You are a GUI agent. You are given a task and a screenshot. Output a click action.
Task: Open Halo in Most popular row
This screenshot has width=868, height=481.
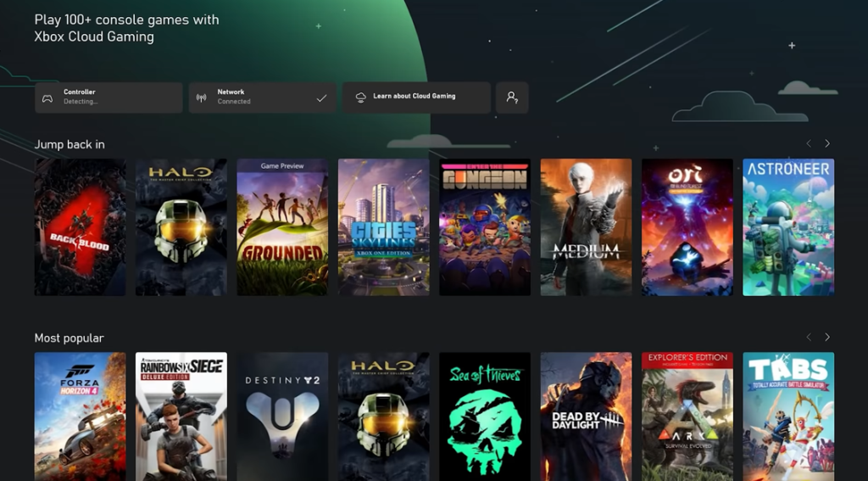click(x=384, y=417)
